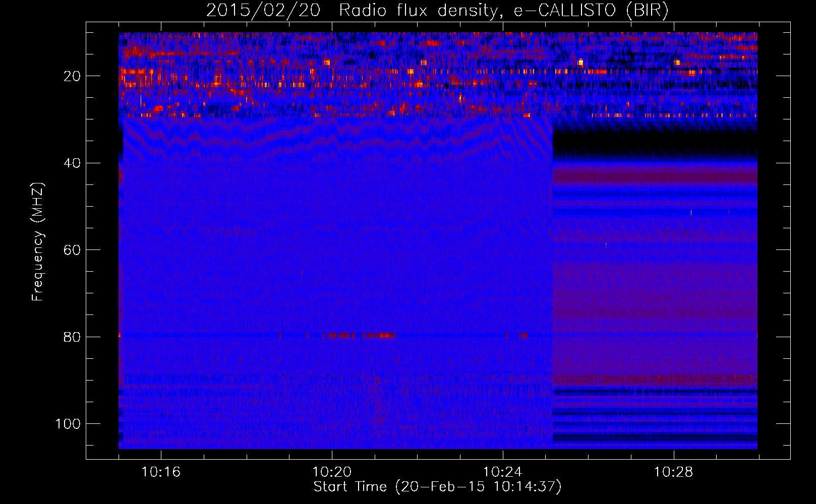Viewport: 816px width, 504px height.
Task: Click the black band near 35 MHz after 10:25
Action: point(655,144)
